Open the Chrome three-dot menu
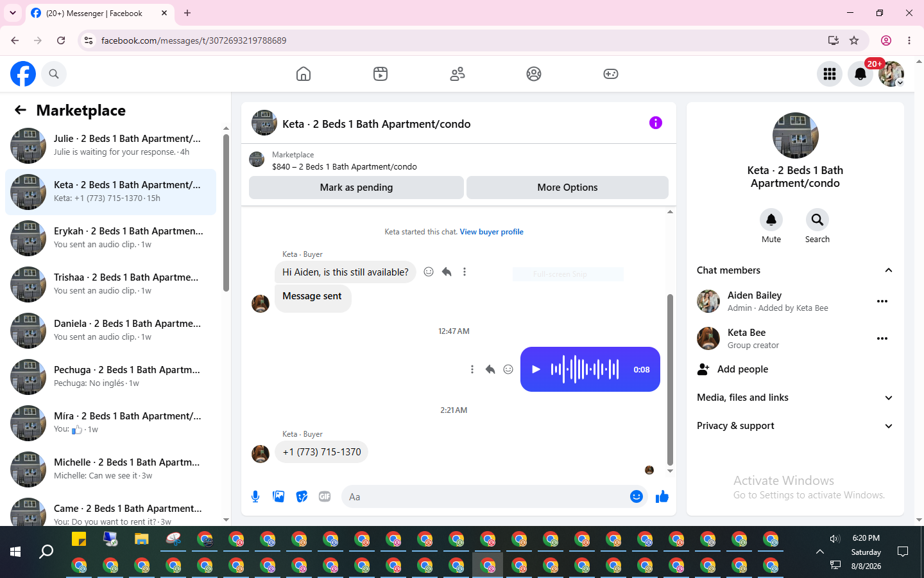Viewport: 924px width, 578px height. tap(909, 40)
